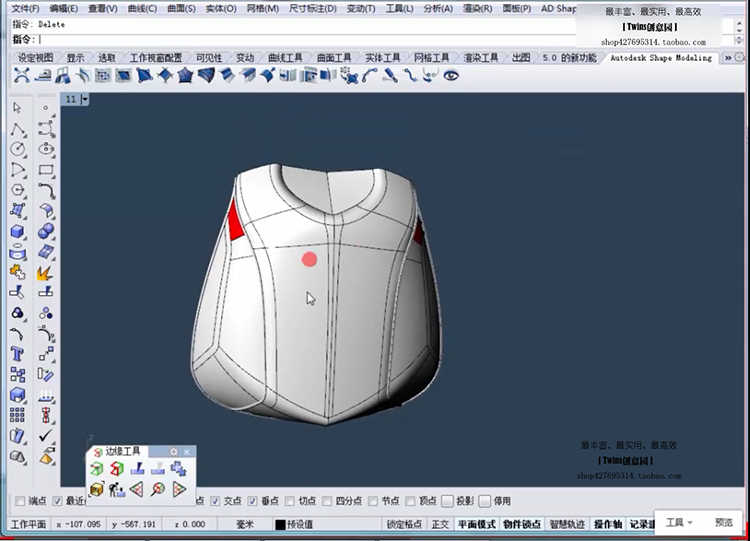Select the Circle tool in left toolbar
The image size is (750, 541).
pos(18,149)
